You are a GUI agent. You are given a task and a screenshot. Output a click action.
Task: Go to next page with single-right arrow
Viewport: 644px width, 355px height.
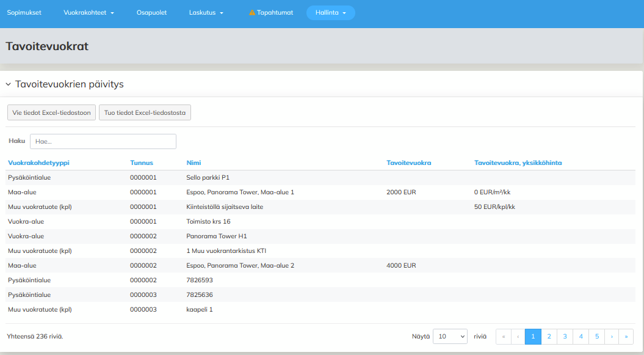pos(612,337)
